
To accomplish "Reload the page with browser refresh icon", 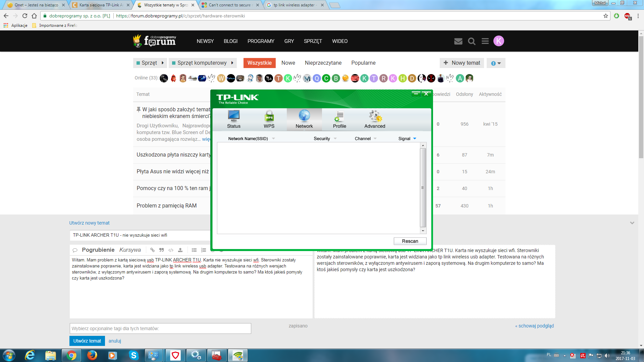I will [25, 16].
